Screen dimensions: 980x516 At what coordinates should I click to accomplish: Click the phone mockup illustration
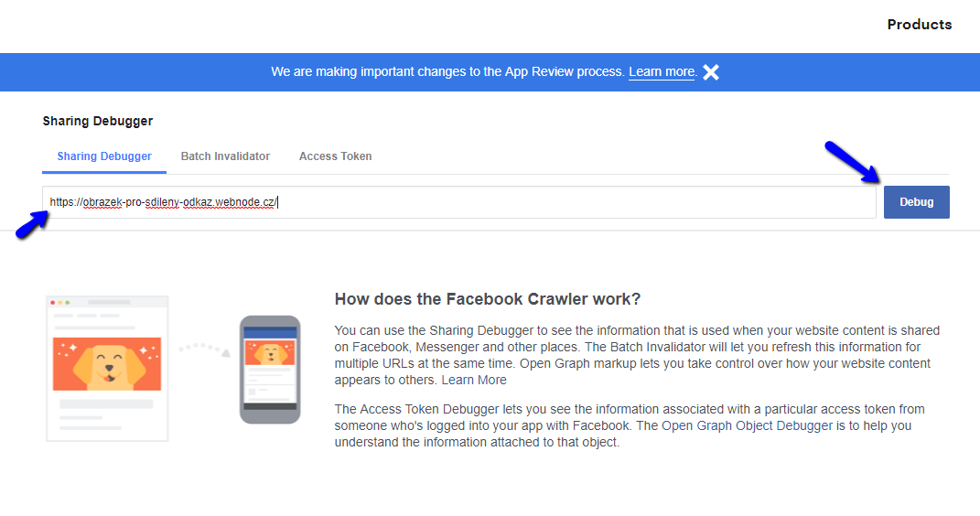click(x=270, y=370)
